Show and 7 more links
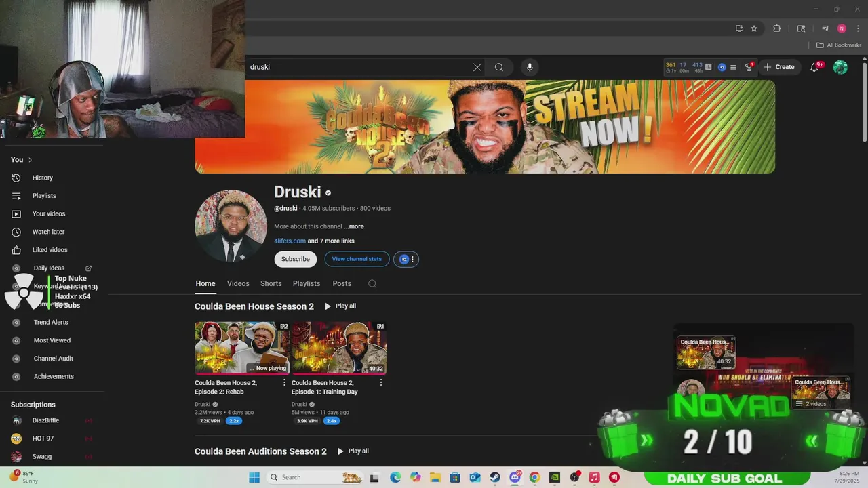Viewport: 868px width, 488px height. [331, 241]
